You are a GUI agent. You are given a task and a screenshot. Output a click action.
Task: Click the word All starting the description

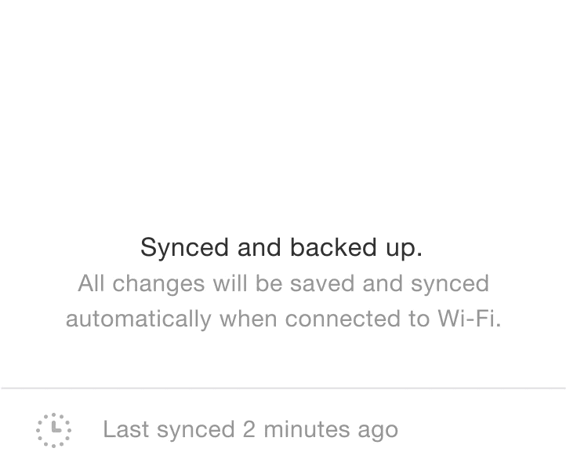(91, 283)
